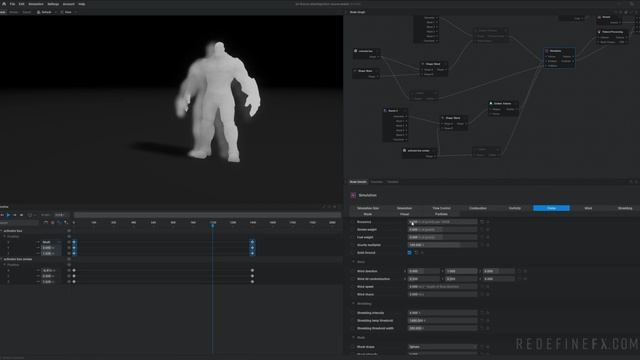Click the Buoyancy slider
Viewport: 640px width, 360px height.
pyautogui.click(x=442, y=222)
